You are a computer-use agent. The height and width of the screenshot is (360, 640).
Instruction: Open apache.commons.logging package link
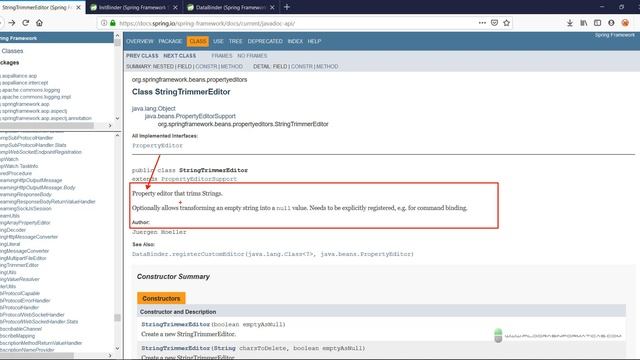coord(31,90)
